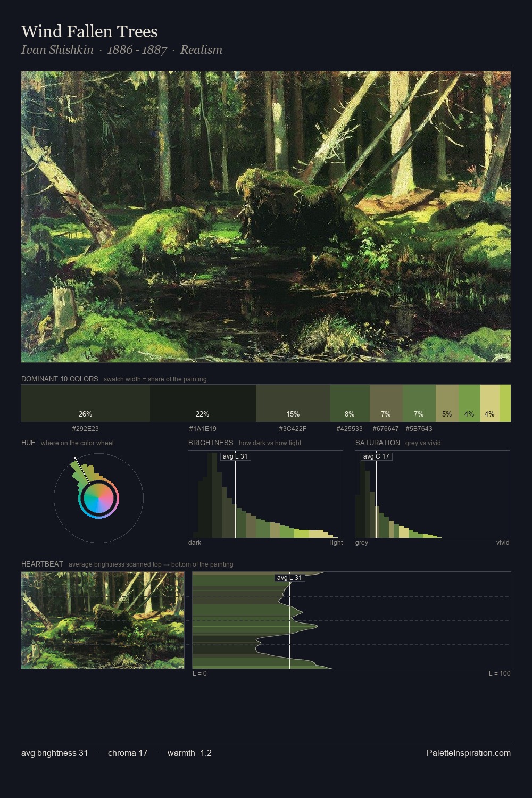Viewport: 532px width, 798px height.
Task: Click hex code '#5B7643' label
Action: pyautogui.click(x=419, y=428)
